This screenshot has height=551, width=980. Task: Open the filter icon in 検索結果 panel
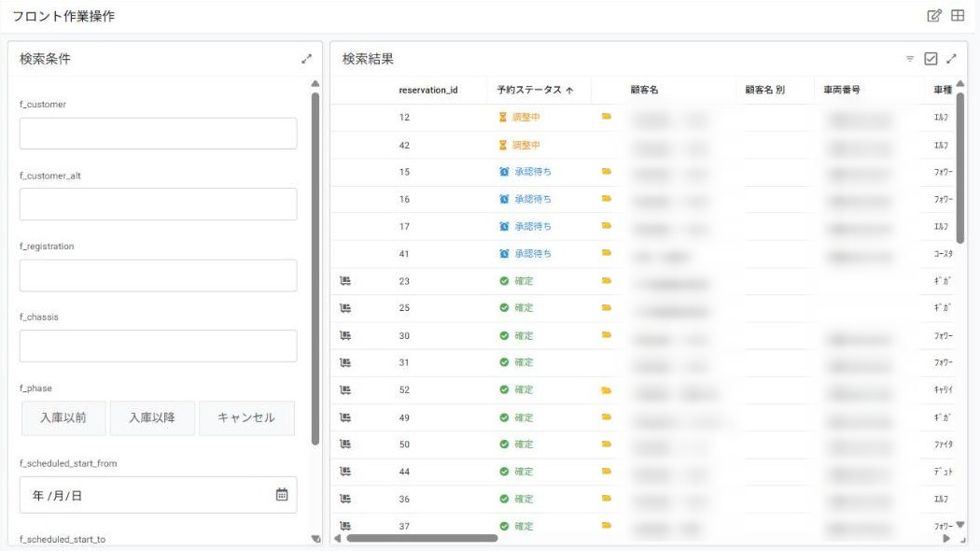click(910, 59)
